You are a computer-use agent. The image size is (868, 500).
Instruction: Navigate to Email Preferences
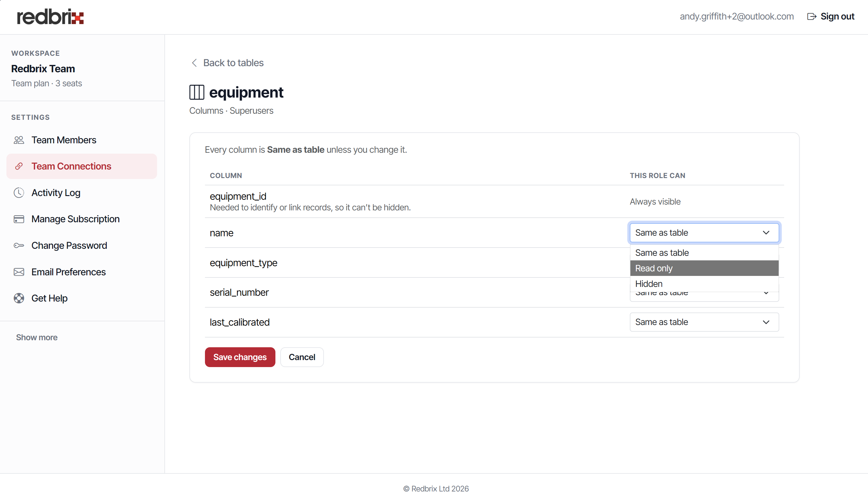(82, 272)
